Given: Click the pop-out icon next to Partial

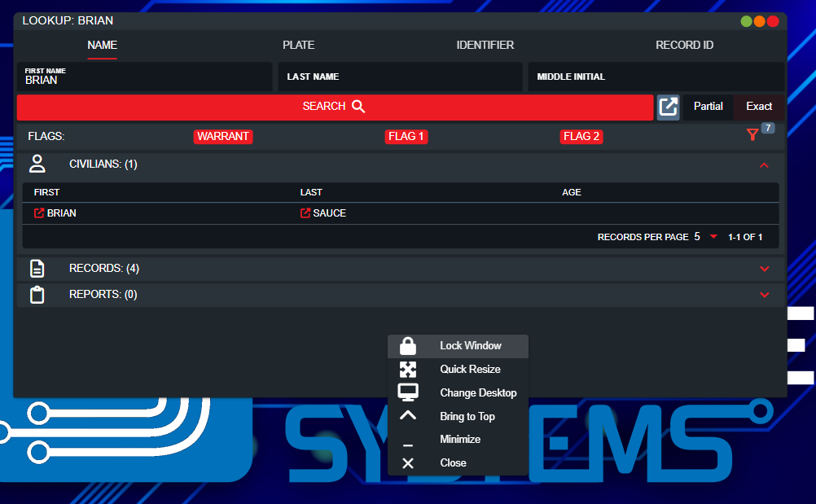Looking at the screenshot, I should point(669,107).
